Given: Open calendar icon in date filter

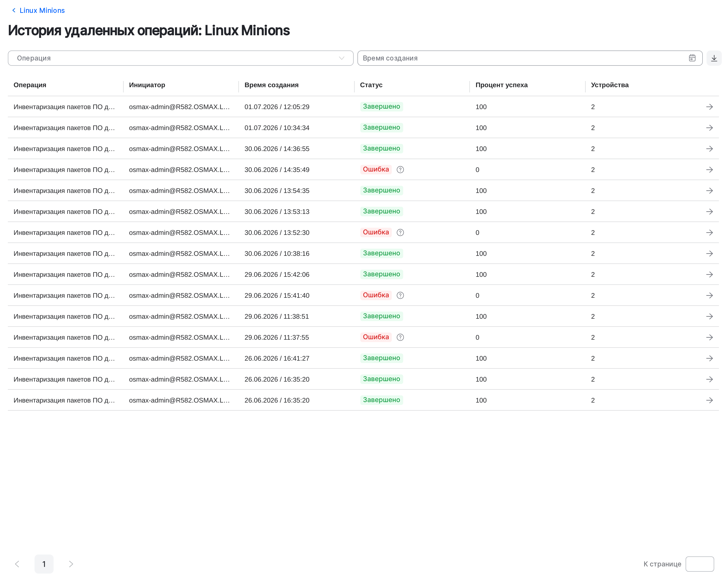Looking at the screenshot, I should (692, 58).
